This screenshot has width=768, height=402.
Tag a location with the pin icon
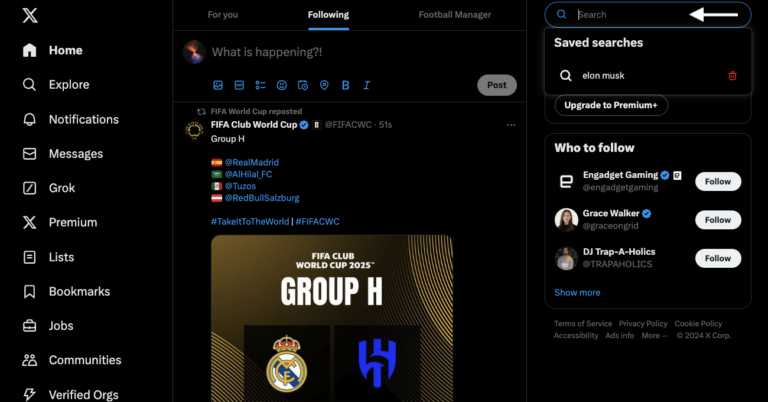tap(324, 85)
